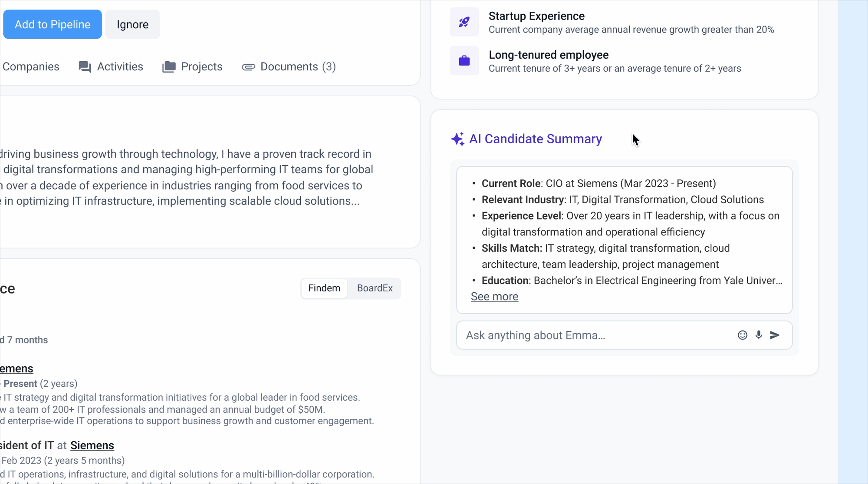Click the Projects folder icon
868x484 pixels.
coord(169,67)
